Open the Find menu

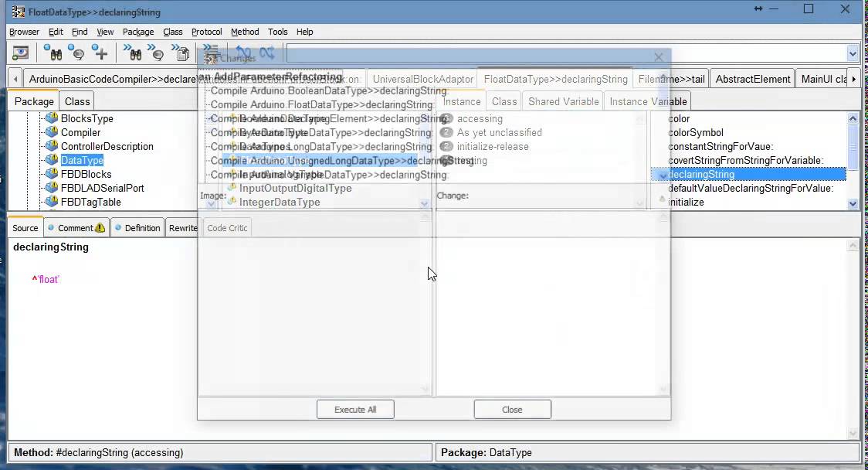point(80,32)
